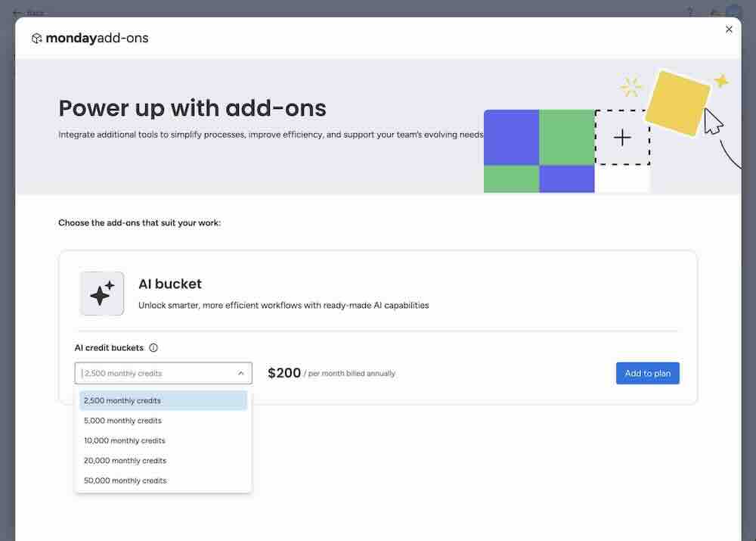This screenshot has height=541, width=756.
Task: Collapse the monthly credits dropdown chevron
Action: coord(240,373)
